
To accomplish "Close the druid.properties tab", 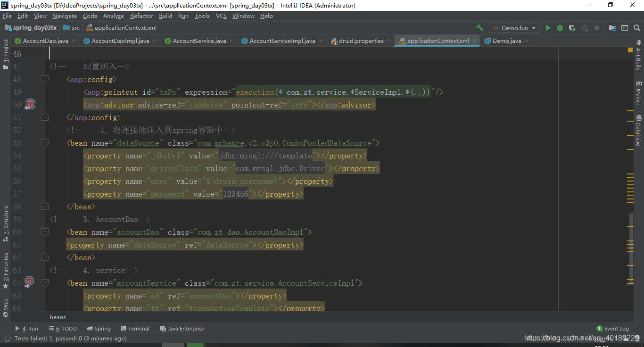I will click(x=388, y=41).
